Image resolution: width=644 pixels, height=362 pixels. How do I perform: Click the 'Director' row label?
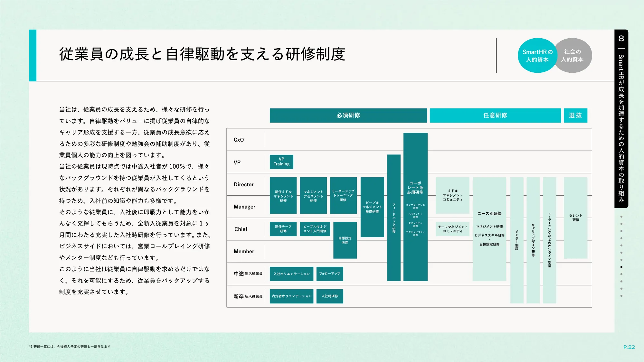[x=243, y=184]
